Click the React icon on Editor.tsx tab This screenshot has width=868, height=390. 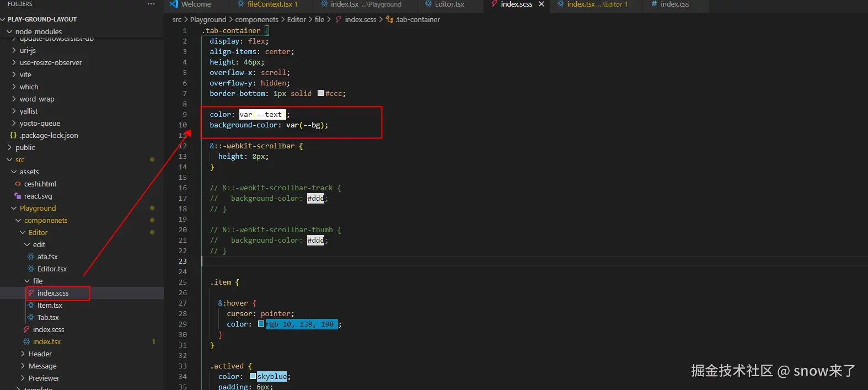click(x=428, y=4)
